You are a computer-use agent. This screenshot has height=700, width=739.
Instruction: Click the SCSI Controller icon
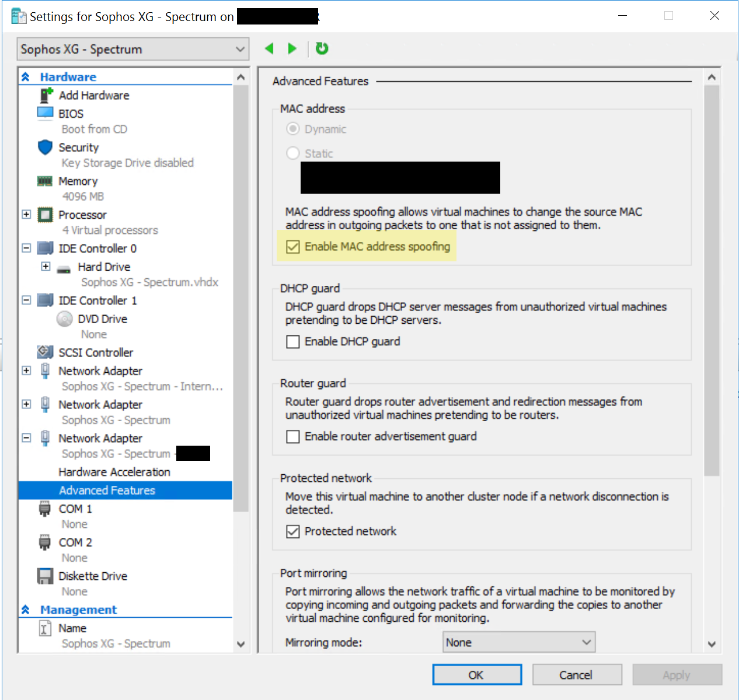click(46, 352)
